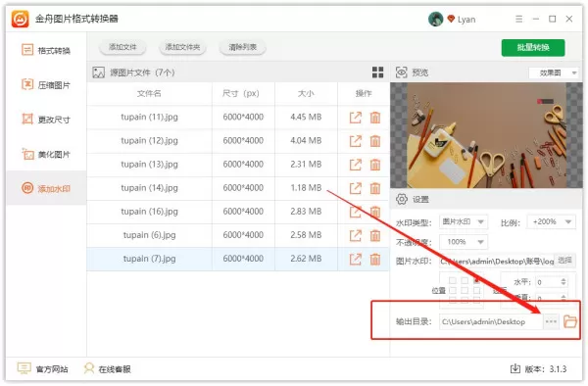The height and width of the screenshot is (386, 588).
Task: Remove tupain (7).jpg via trash icon
Action: (x=375, y=259)
